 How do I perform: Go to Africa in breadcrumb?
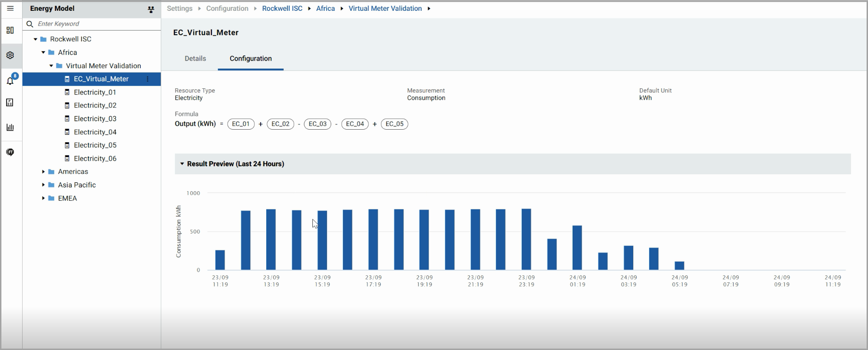(325, 8)
